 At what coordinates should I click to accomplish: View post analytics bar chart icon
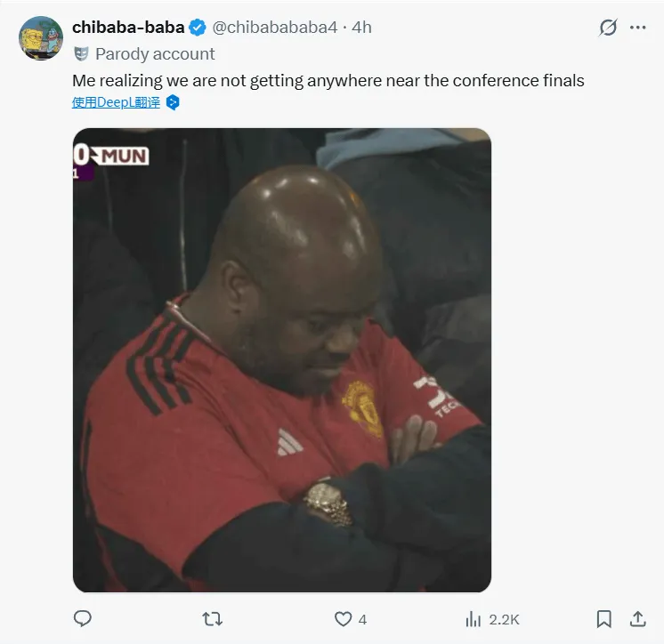[x=473, y=619]
